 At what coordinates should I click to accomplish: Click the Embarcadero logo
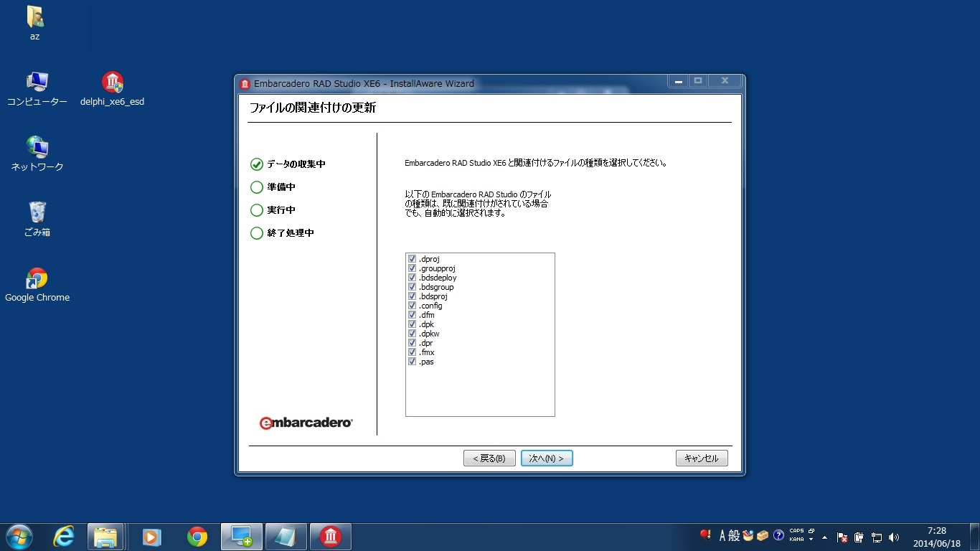tap(306, 423)
